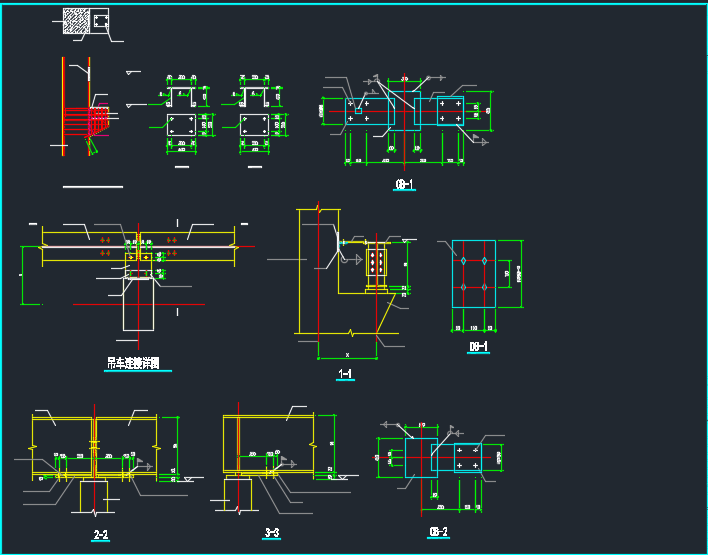Click the X dimension text under section 1-1

347,355
